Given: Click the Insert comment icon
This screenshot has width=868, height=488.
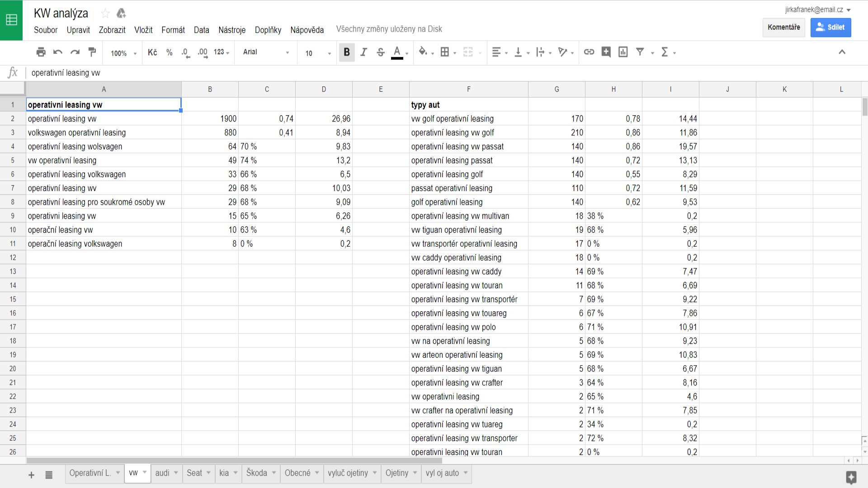Looking at the screenshot, I should [x=606, y=52].
